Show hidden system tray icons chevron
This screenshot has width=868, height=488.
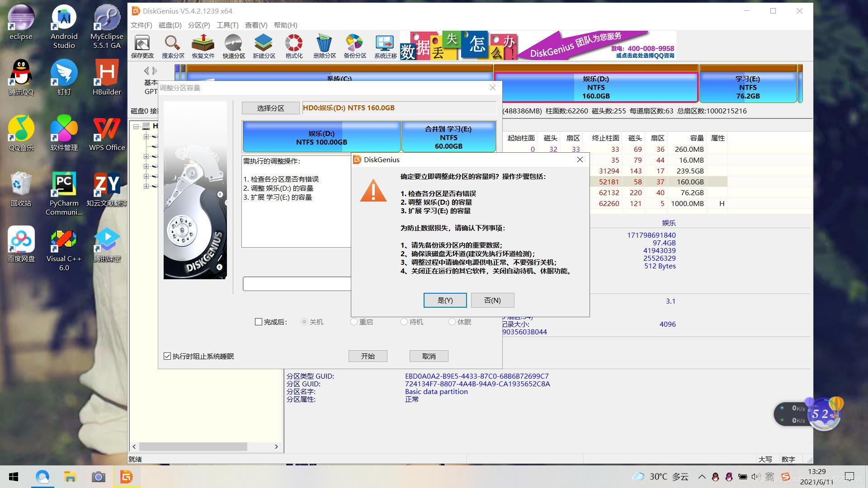coord(702,477)
